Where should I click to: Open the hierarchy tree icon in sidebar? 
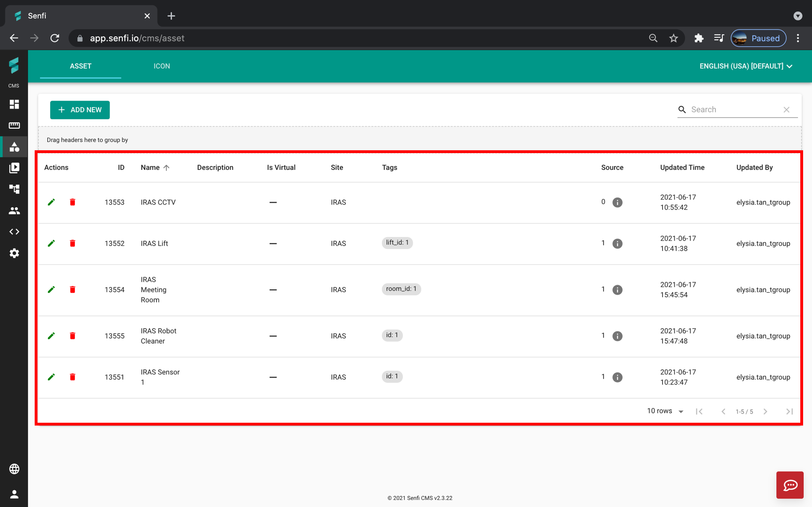tap(14, 189)
